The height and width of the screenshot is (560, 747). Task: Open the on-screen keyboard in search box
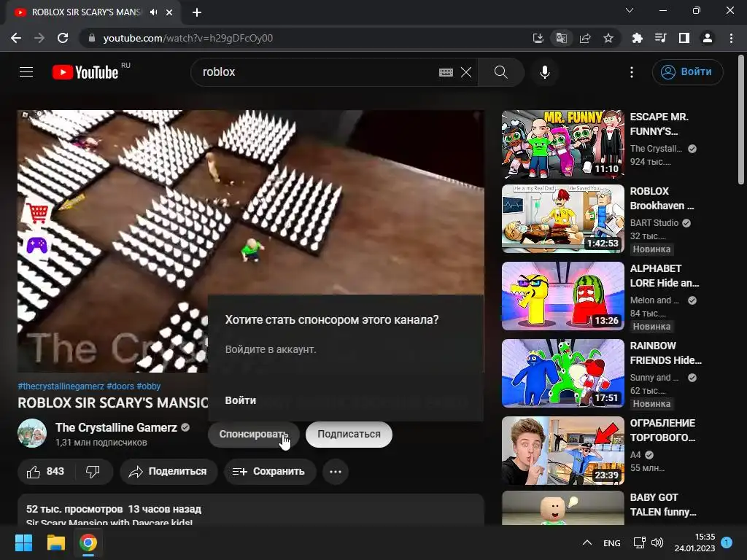pyautogui.click(x=446, y=72)
